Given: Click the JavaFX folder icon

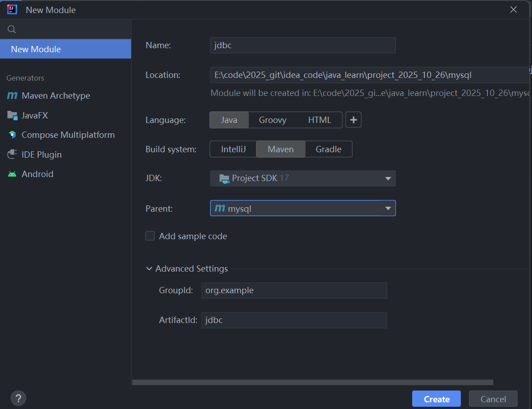Looking at the screenshot, I should click(12, 115).
